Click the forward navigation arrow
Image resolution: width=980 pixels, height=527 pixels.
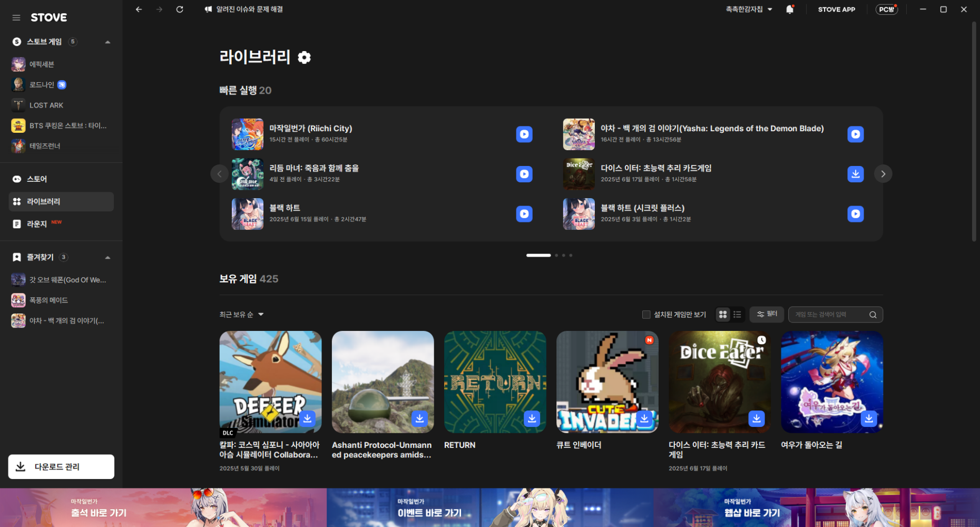pyautogui.click(x=159, y=9)
